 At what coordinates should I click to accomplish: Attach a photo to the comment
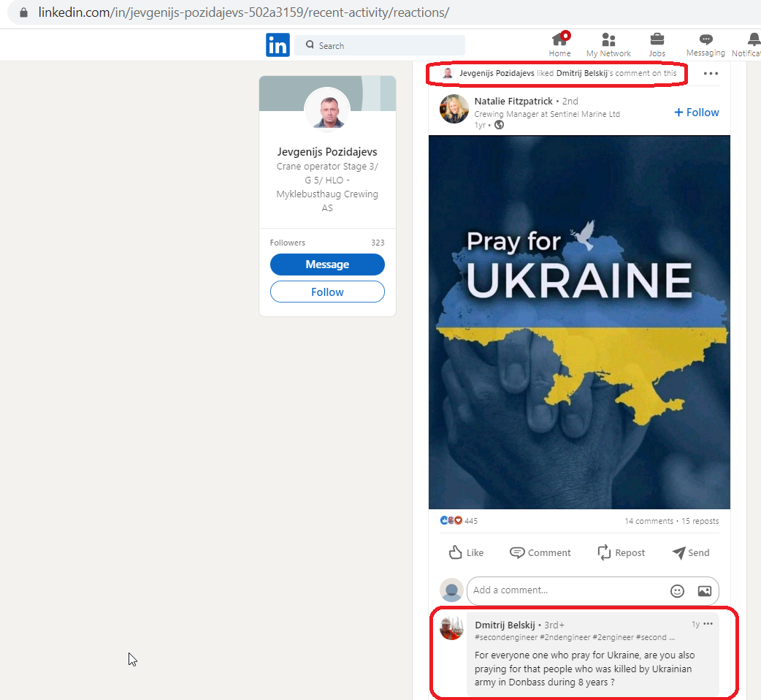click(x=704, y=591)
